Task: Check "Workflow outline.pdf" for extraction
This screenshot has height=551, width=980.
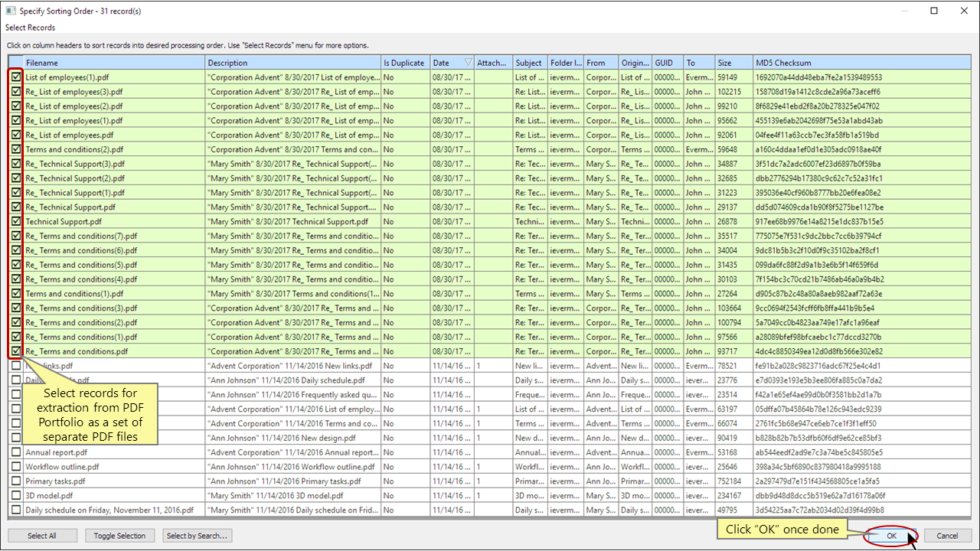Action: (15, 467)
